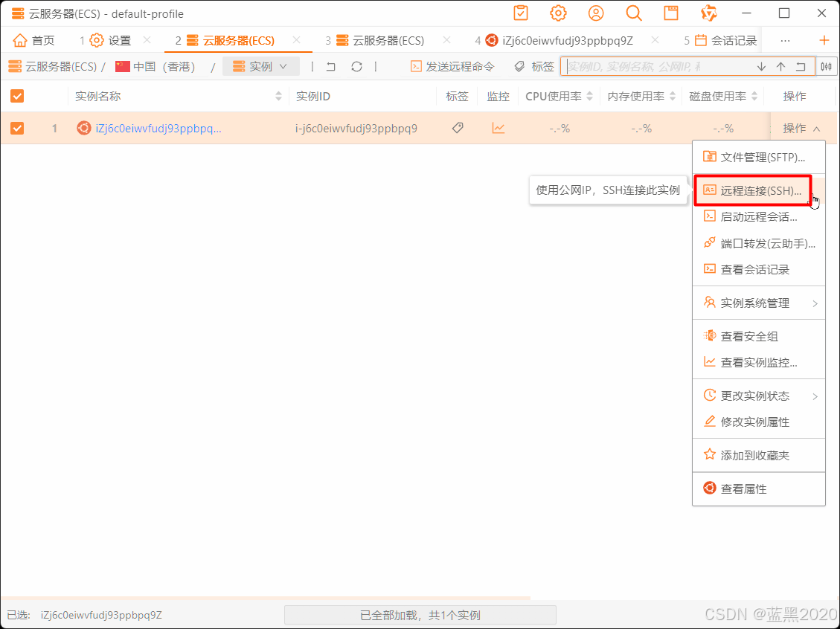840x629 pixels.
Task: Toggle the select-all header checkbox
Action: 17,96
